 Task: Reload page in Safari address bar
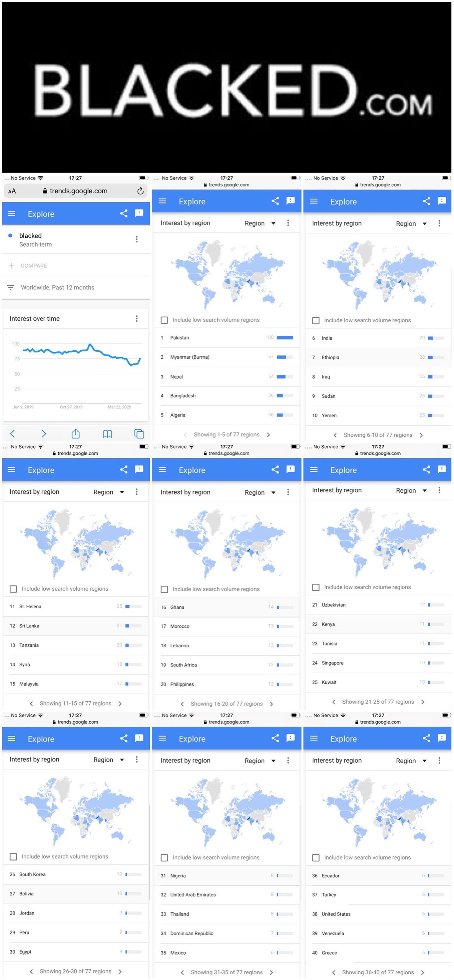click(140, 191)
